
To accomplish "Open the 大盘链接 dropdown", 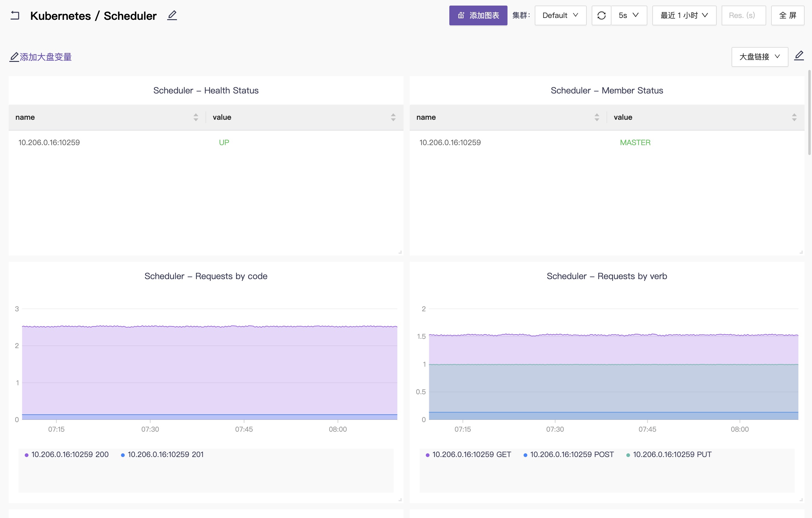I will coord(759,57).
